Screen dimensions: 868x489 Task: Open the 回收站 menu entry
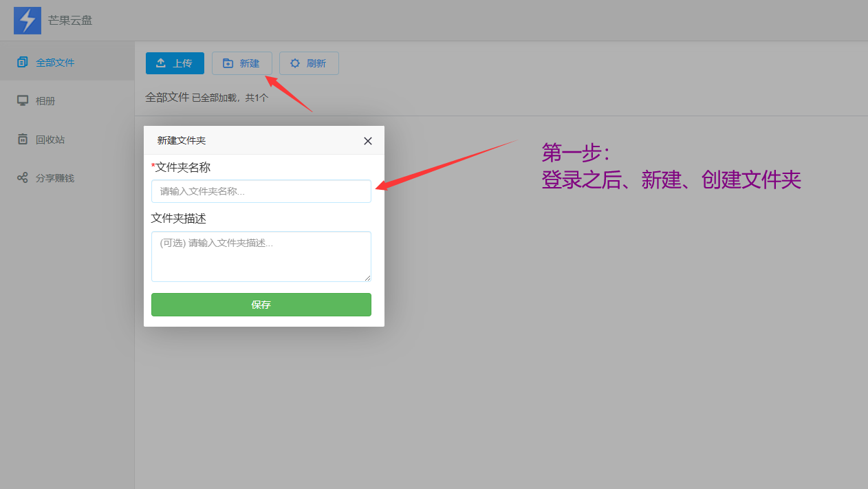point(50,140)
